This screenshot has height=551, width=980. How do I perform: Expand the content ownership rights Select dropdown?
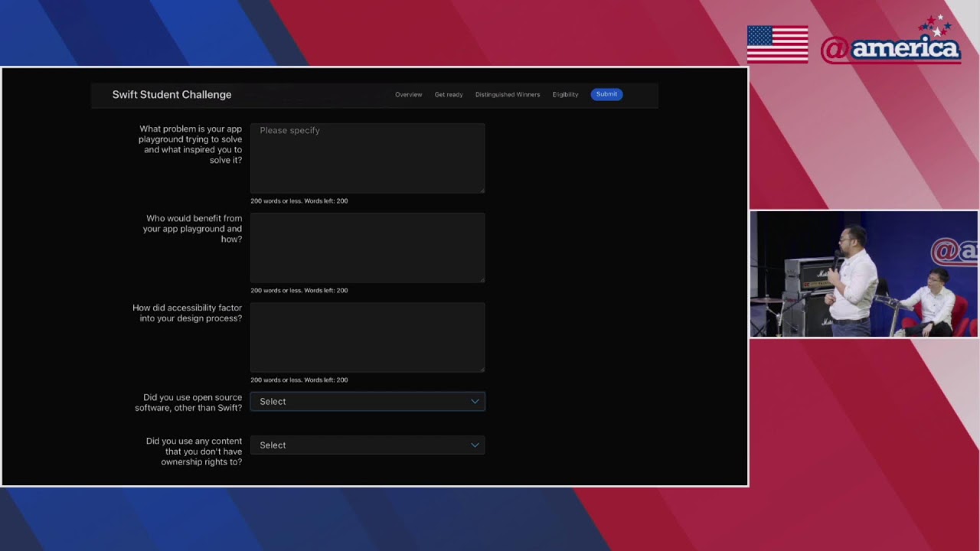pyautogui.click(x=367, y=445)
